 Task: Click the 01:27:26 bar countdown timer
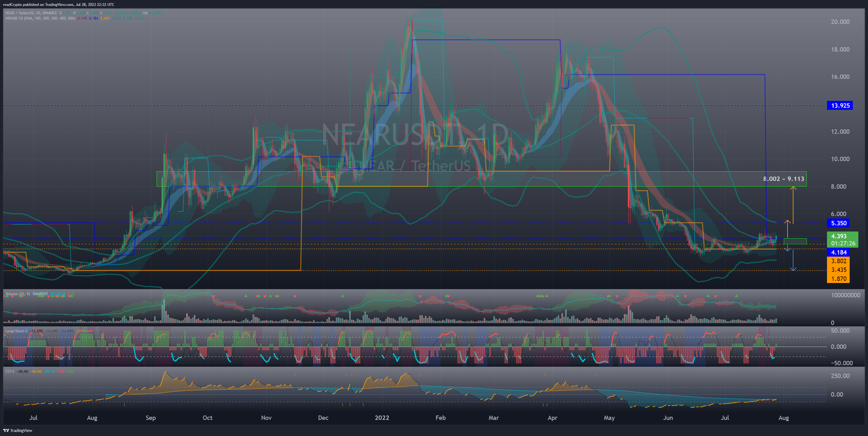(843, 243)
